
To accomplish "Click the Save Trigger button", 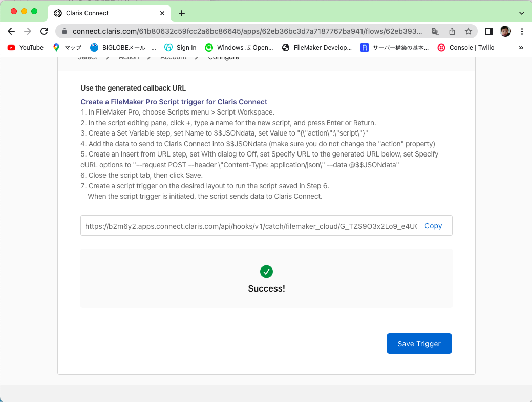I will point(419,344).
